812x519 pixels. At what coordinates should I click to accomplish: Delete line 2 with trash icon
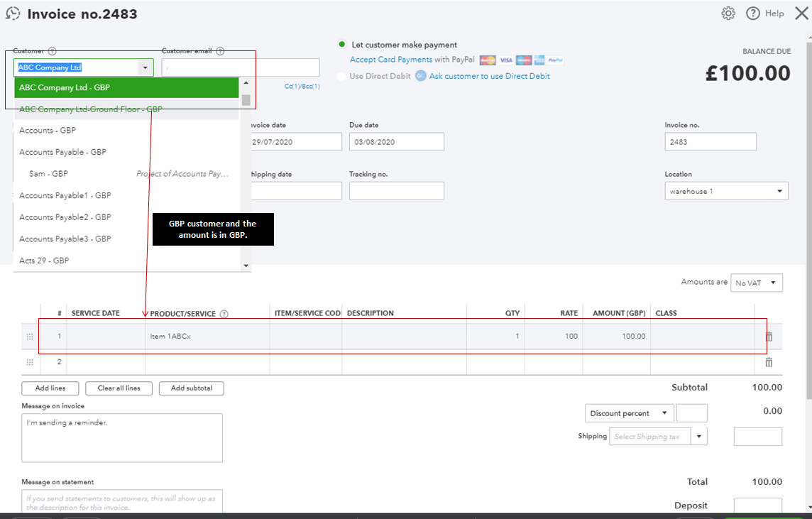769,362
